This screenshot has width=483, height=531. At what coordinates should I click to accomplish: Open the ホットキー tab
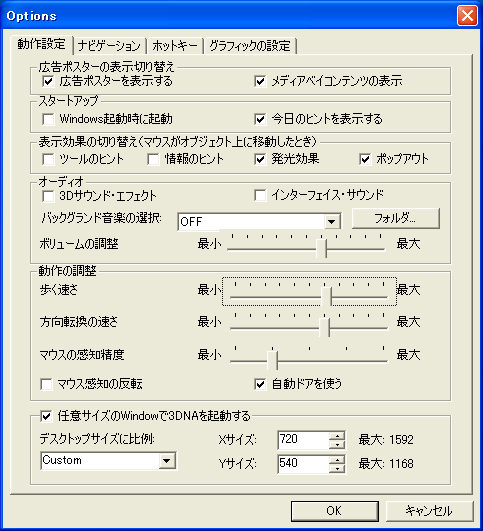point(175,46)
